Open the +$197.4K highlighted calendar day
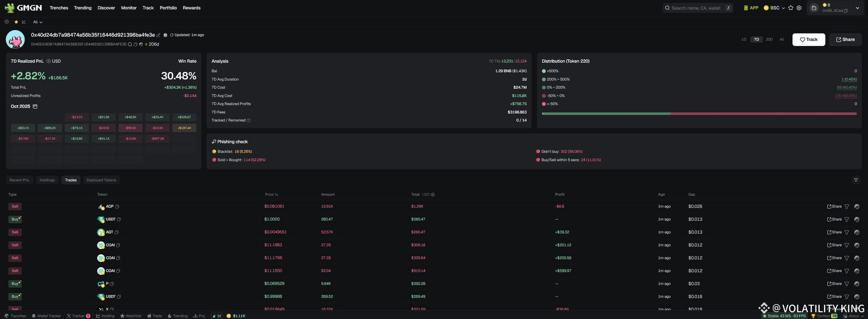 coord(184,128)
